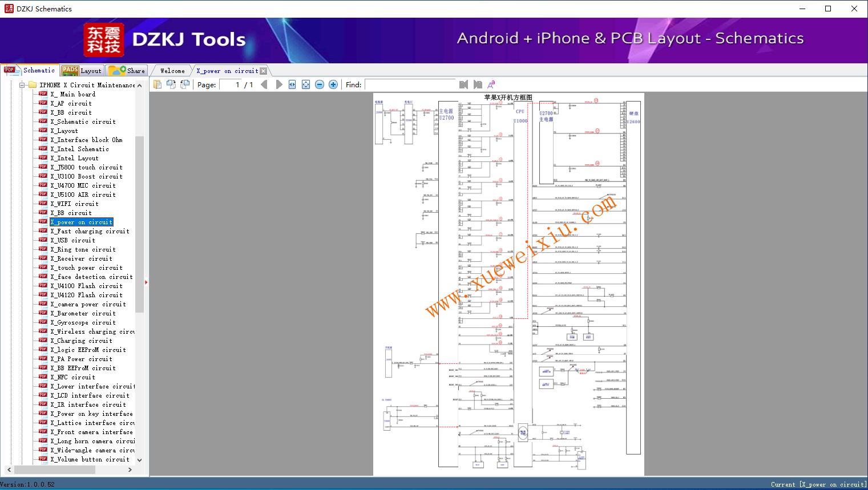
Task: Click the tree's horizontal scrollbar right arrow
Action: [130, 469]
